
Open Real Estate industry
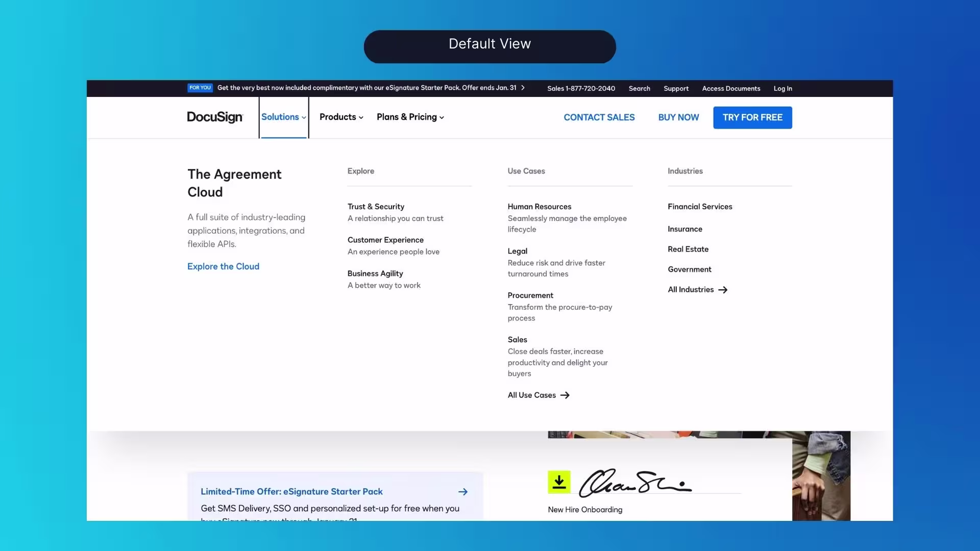coord(688,249)
